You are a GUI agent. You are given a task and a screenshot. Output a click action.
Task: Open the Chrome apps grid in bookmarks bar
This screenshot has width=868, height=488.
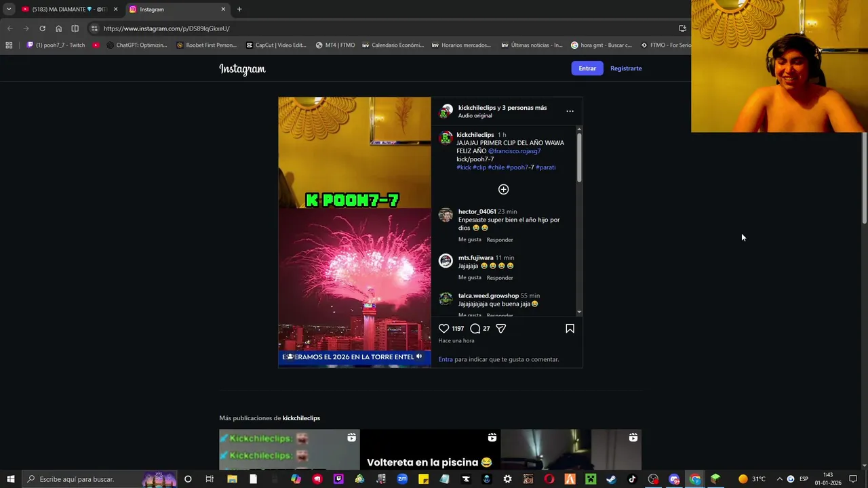pos(9,45)
